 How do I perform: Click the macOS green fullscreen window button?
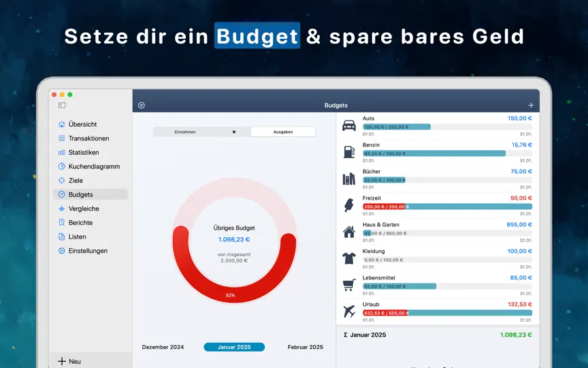[x=69, y=95]
